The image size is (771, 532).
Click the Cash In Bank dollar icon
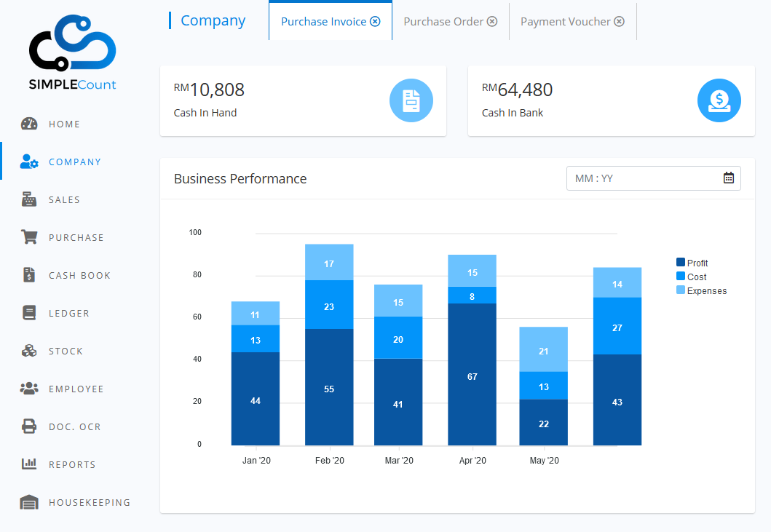click(719, 101)
